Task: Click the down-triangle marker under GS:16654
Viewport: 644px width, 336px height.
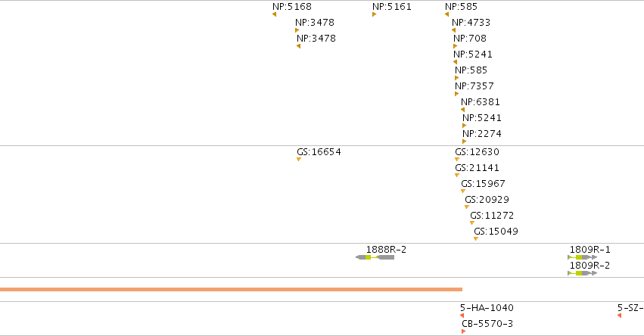Action: 299,160
